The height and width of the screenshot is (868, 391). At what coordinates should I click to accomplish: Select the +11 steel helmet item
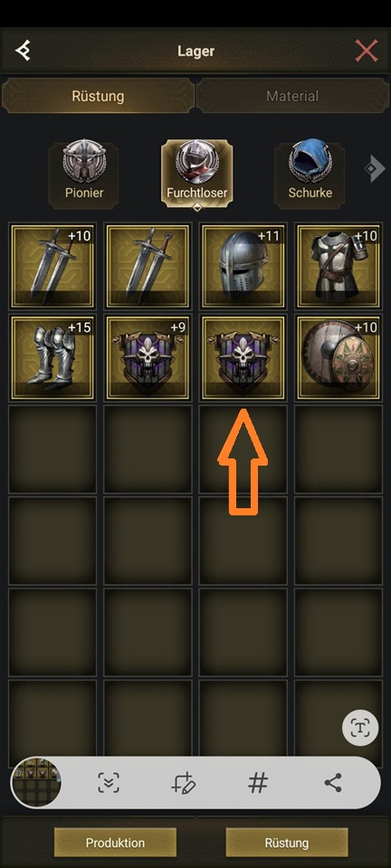click(243, 266)
